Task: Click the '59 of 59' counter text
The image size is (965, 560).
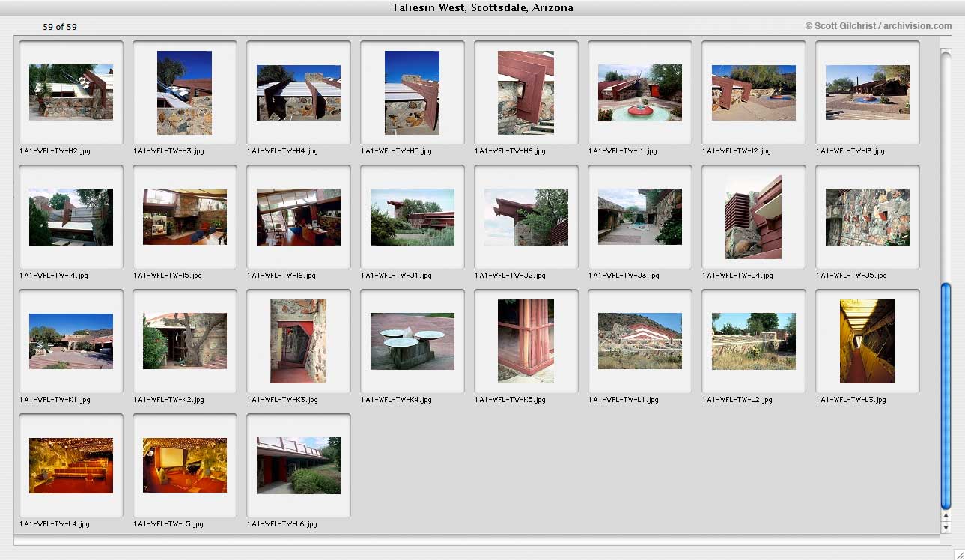Action: (60, 27)
